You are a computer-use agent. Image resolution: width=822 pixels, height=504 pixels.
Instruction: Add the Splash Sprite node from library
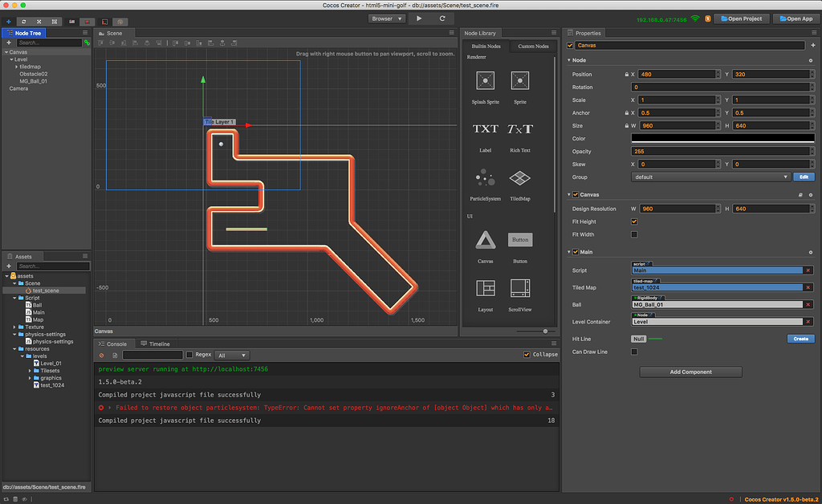(x=486, y=81)
